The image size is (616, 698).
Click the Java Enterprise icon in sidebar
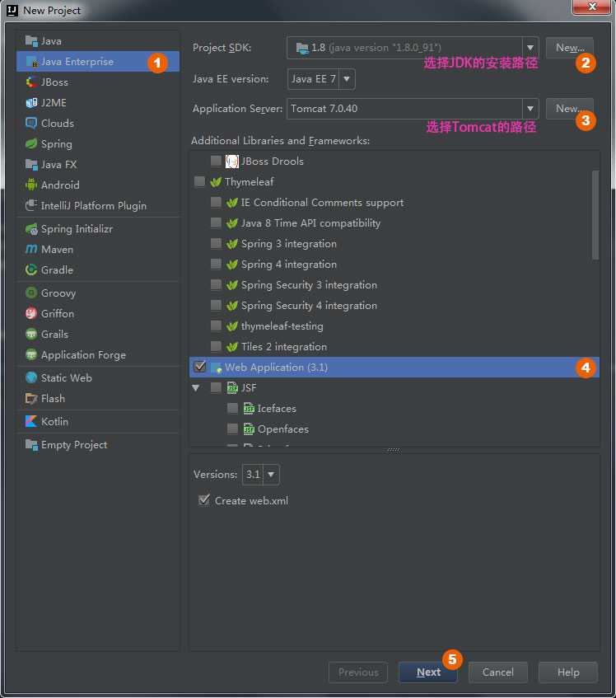[x=31, y=62]
